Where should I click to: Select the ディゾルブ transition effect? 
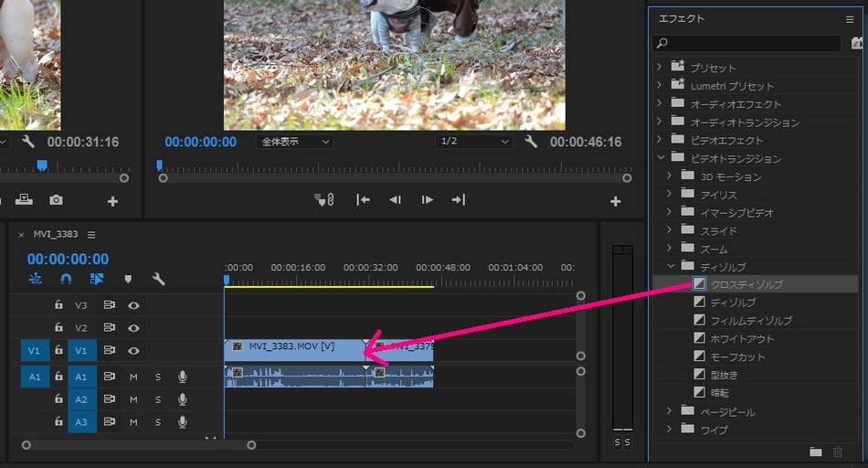[x=733, y=303]
